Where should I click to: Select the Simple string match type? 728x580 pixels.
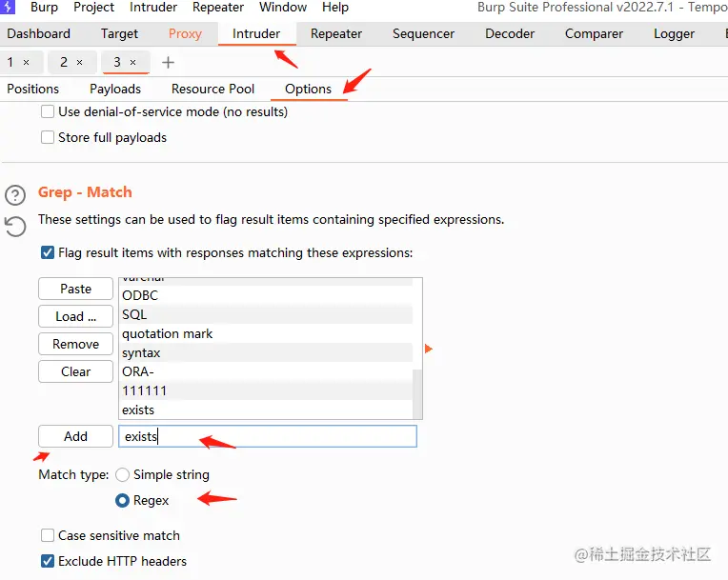coord(123,474)
